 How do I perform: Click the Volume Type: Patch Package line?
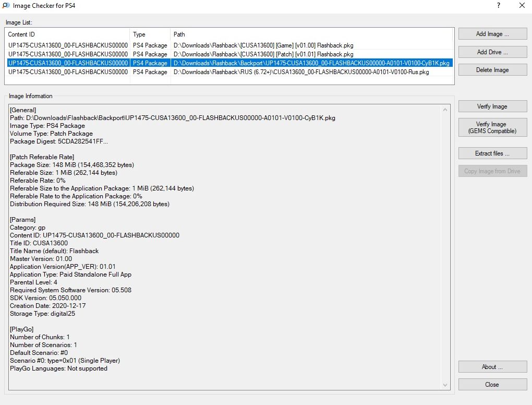[51, 134]
